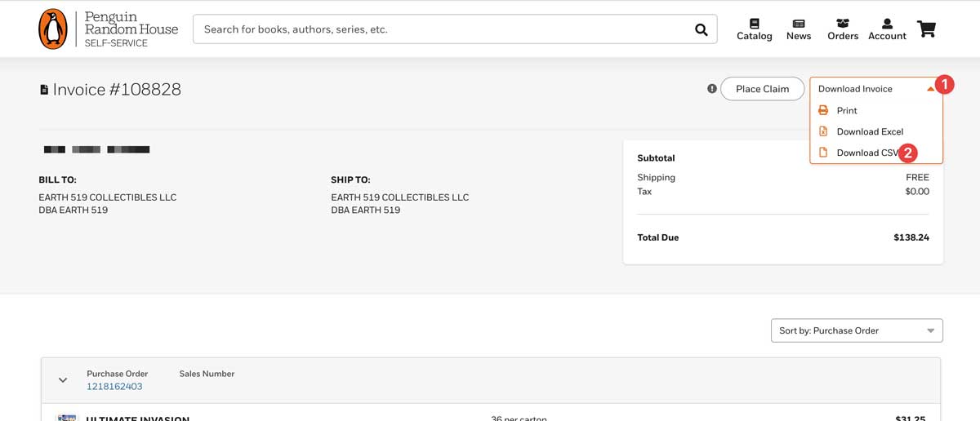The height and width of the screenshot is (421, 980).
Task: Open the shopping cart
Action: click(x=926, y=29)
